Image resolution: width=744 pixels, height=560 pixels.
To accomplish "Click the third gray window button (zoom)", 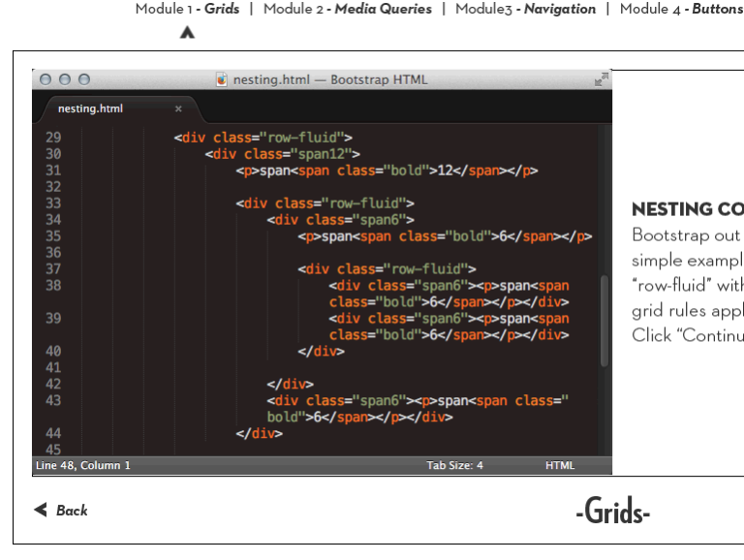I will click(84, 79).
